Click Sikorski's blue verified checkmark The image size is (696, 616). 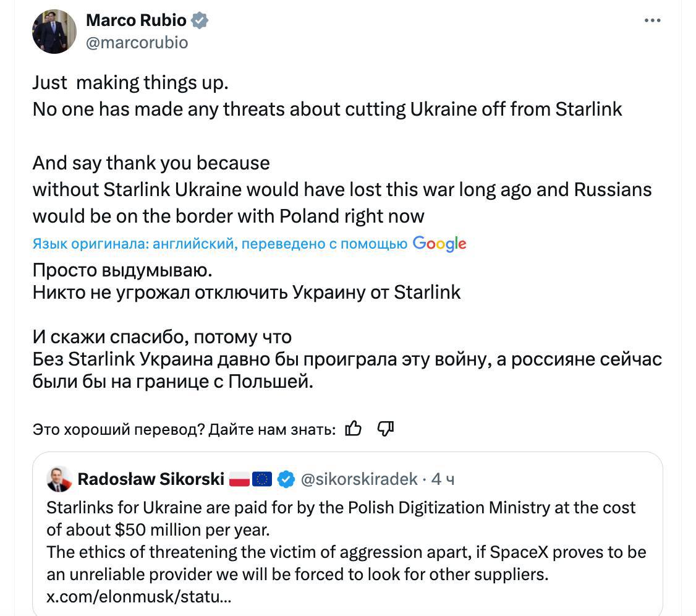[x=285, y=479]
